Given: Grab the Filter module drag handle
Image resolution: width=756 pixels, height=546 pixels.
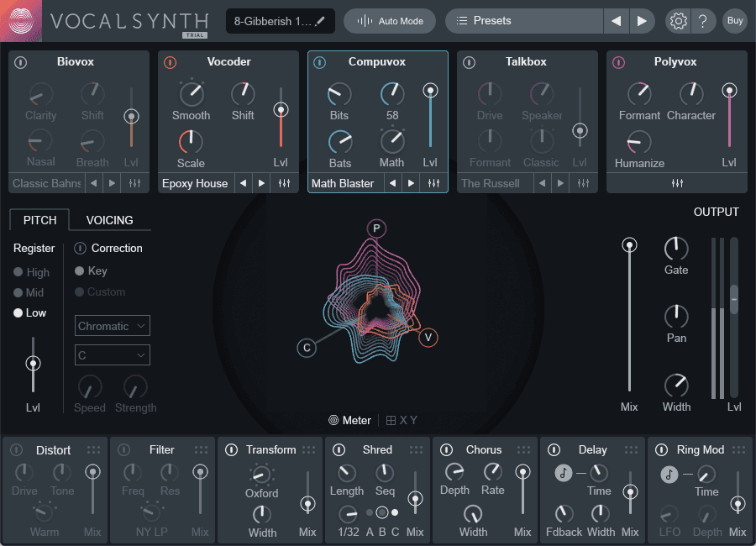Looking at the screenshot, I should 201,449.
